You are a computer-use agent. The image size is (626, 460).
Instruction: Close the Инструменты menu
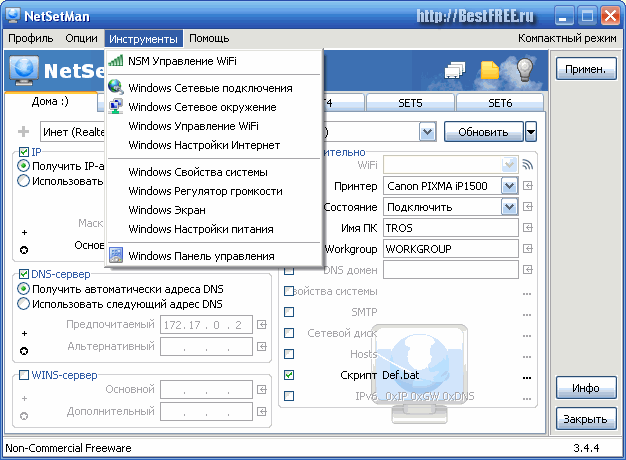[x=143, y=39]
